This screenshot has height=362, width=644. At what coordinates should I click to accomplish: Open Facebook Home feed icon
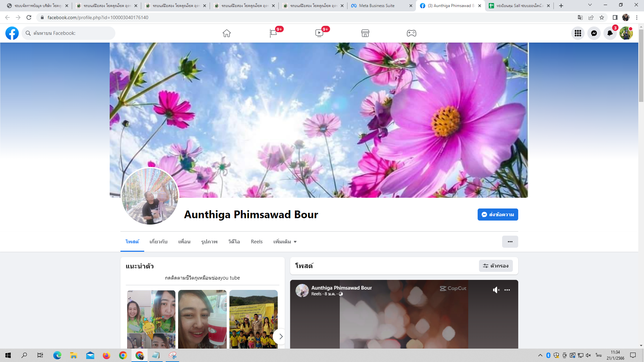pos(227,33)
